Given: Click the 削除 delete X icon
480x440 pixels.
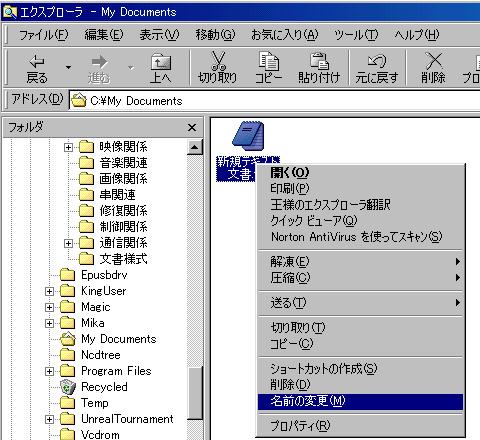Looking at the screenshot, I should point(434,61).
